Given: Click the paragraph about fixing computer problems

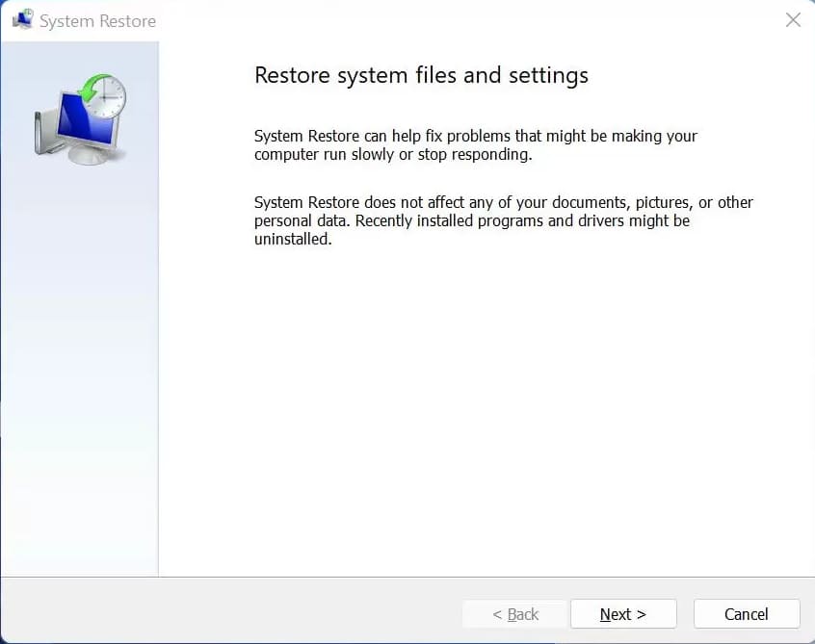Looking at the screenshot, I should [x=475, y=145].
